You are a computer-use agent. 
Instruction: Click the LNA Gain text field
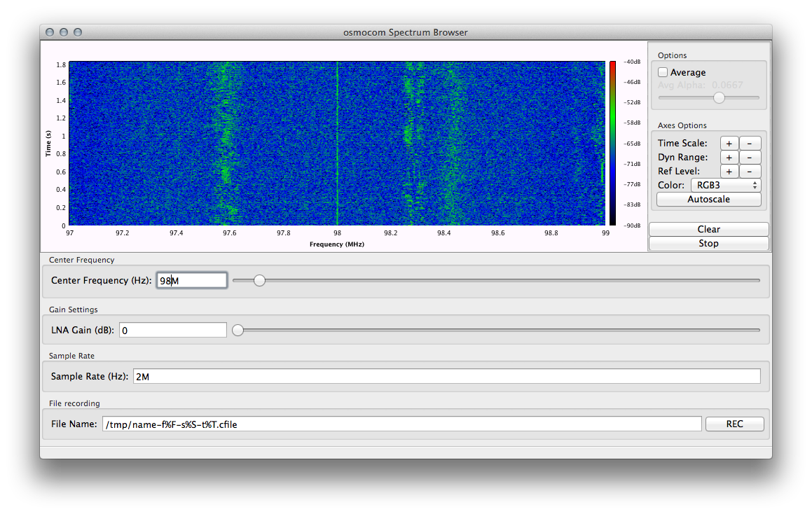click(173, 330)
